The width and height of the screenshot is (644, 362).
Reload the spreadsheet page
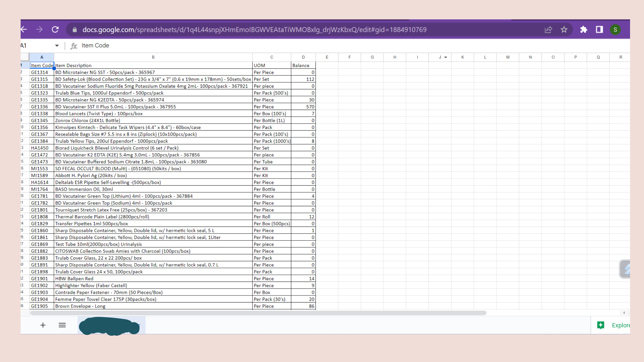(55, 29)
